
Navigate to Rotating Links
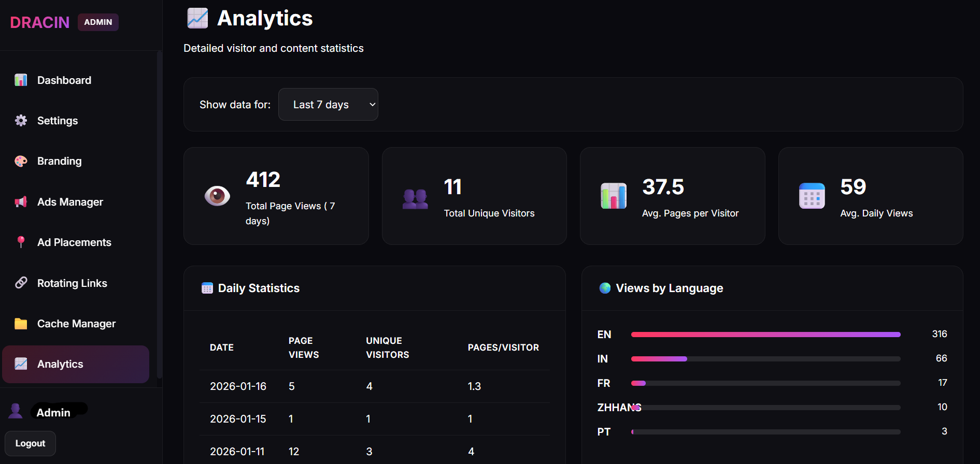[72, 283]
